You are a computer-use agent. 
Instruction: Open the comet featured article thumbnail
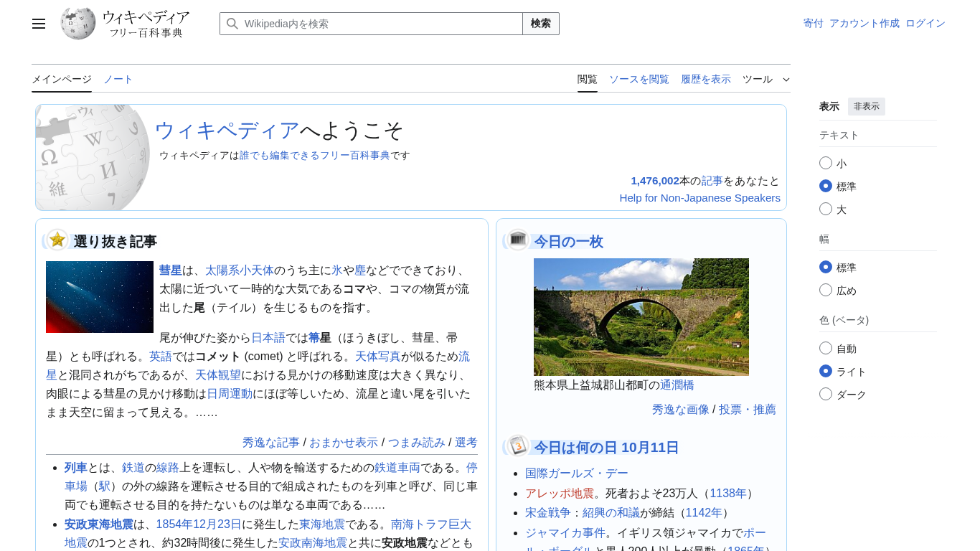(100, 297)
